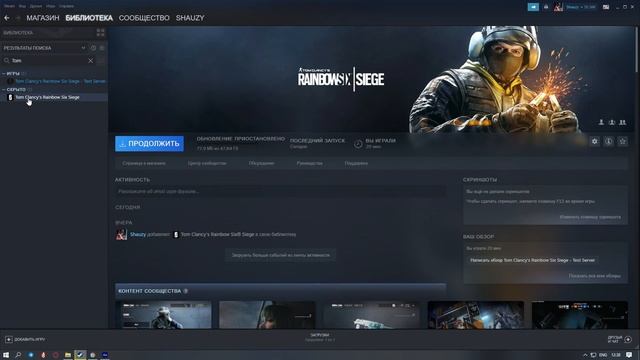Open the SHAUZY profile tab
This screenshot has height=360, width=640.
point(190,18)
